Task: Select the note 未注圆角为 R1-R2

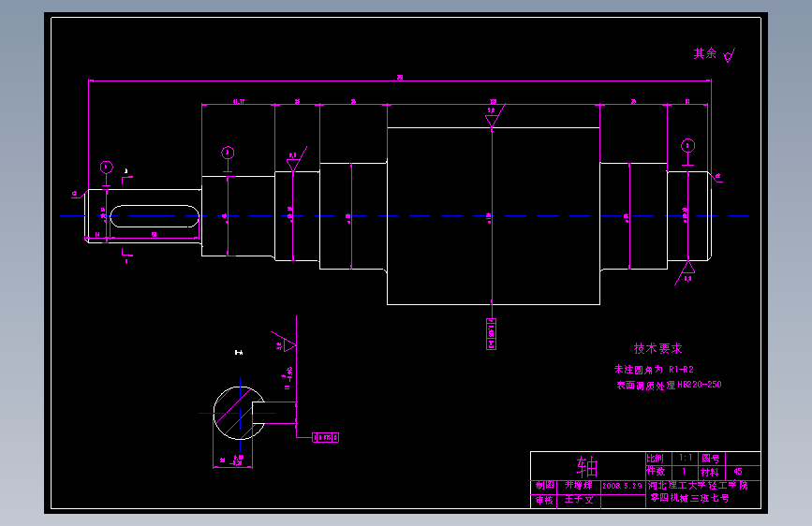Action: (654, 369)
